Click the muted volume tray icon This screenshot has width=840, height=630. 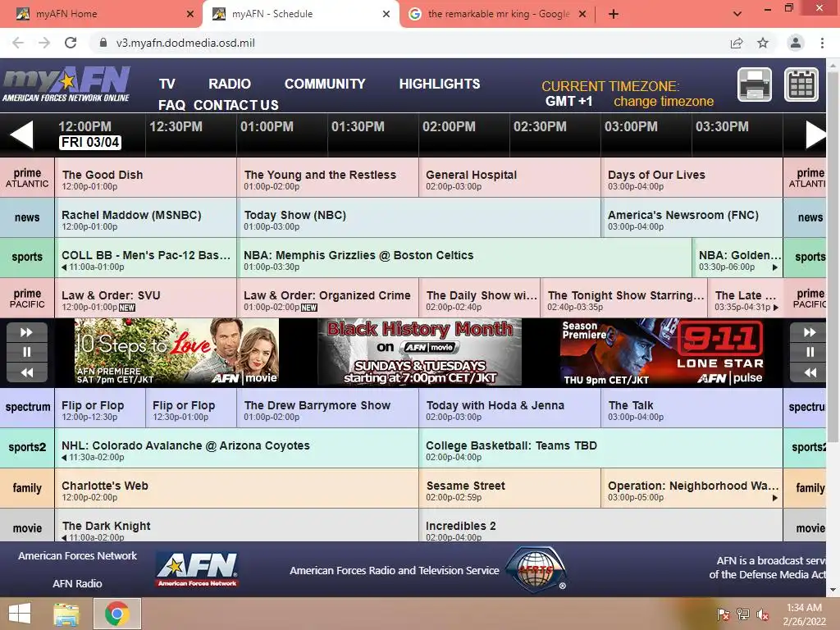tap(762, 614)
